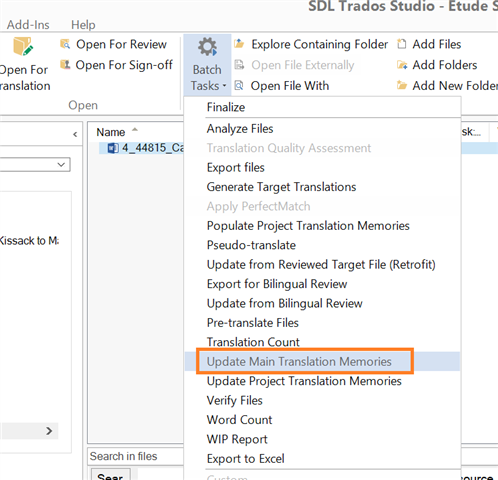Choose Analyze Files from batch menu
The width and height of the screenshot is (498, 480).
click(x=240, y=129)
